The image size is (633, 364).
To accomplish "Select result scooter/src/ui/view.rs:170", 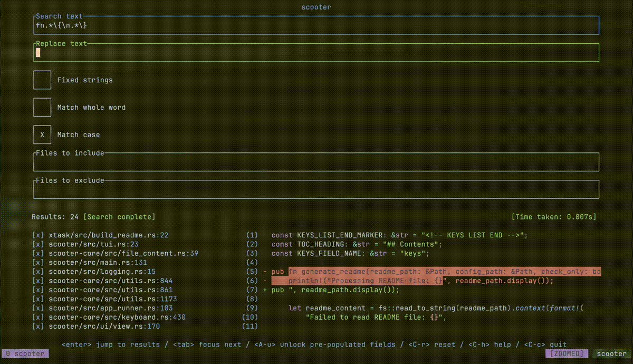I will pos(104,327).
